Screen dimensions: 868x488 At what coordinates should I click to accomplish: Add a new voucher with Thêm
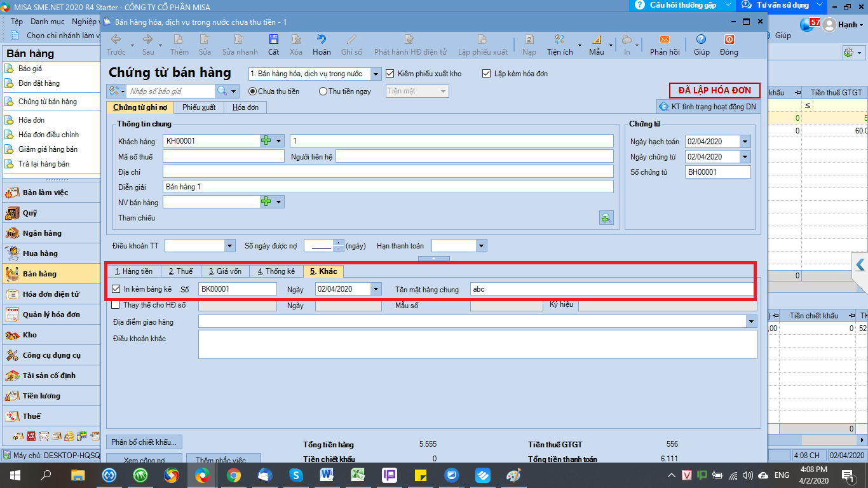tap(179, 44)
